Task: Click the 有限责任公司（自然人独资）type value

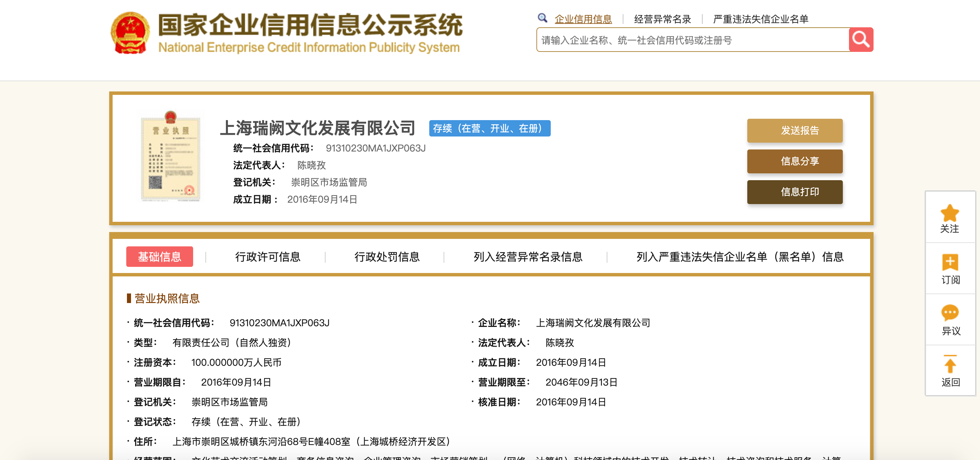Action: (232, 343)
